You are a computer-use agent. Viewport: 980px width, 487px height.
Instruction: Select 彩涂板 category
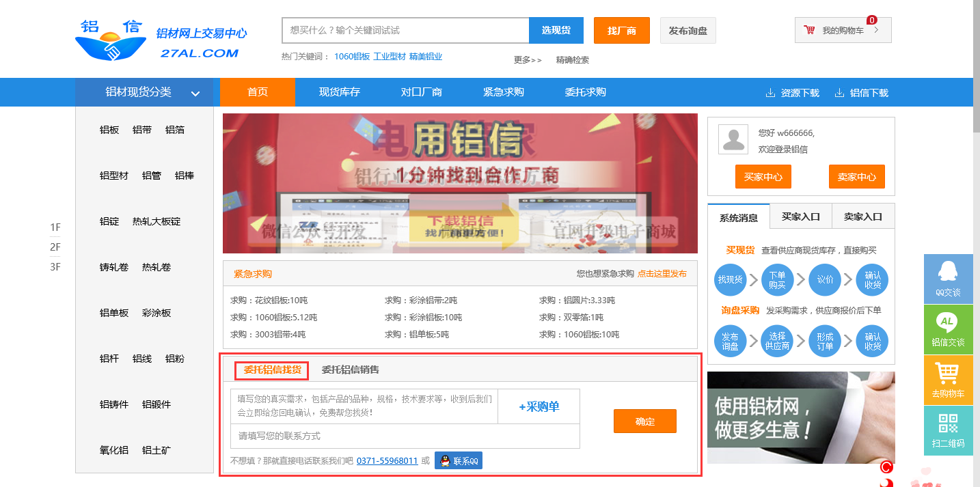pos(156,313)
